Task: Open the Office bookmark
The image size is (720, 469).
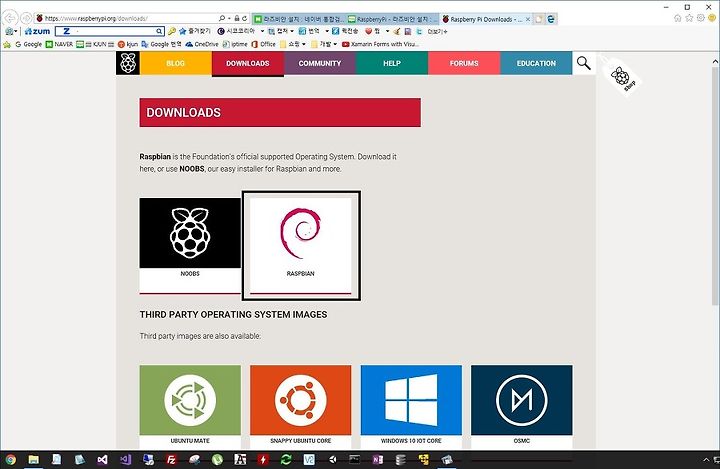Action: 264,44
